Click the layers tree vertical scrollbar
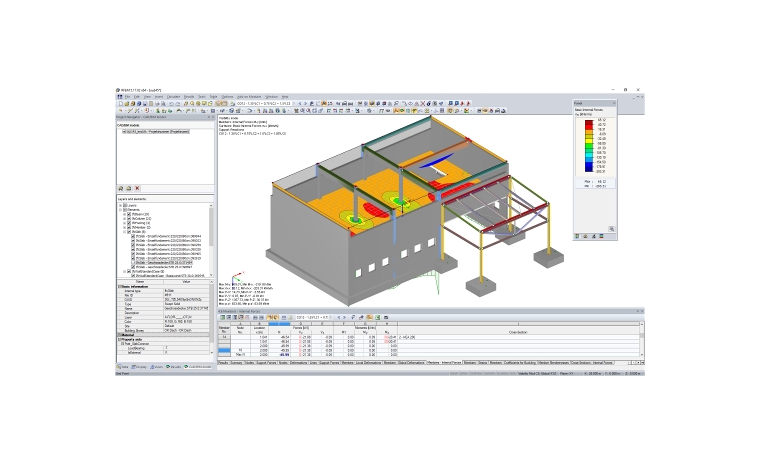760x463 pixels. tap(211, 240)
